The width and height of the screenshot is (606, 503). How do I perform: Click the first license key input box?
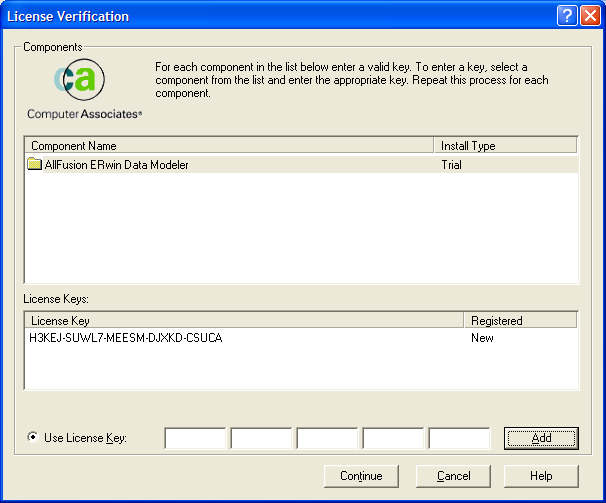(x=195, y=438)
